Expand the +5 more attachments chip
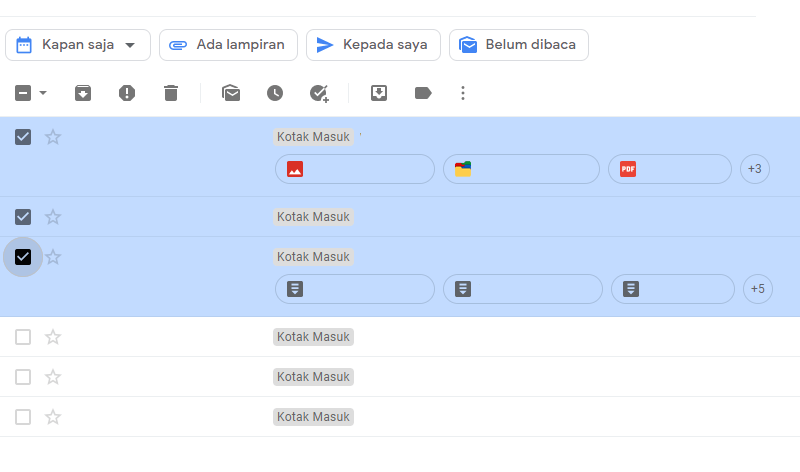 [x=758, y=289]
